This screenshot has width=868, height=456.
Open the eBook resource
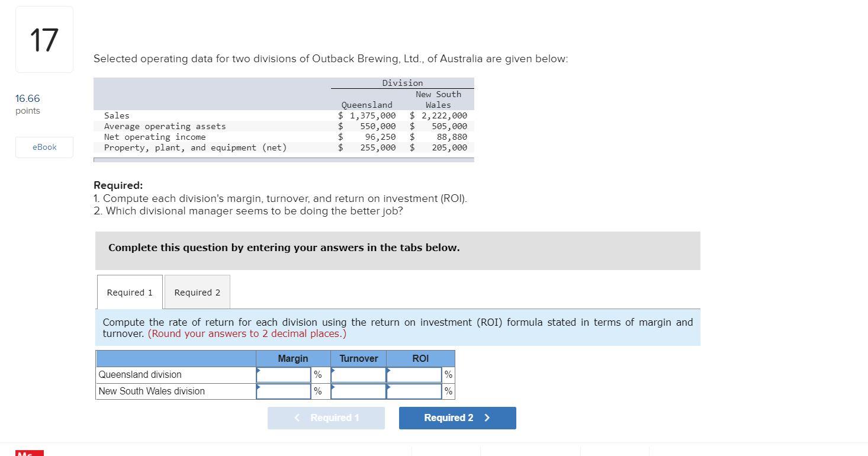tap(44, 147)
